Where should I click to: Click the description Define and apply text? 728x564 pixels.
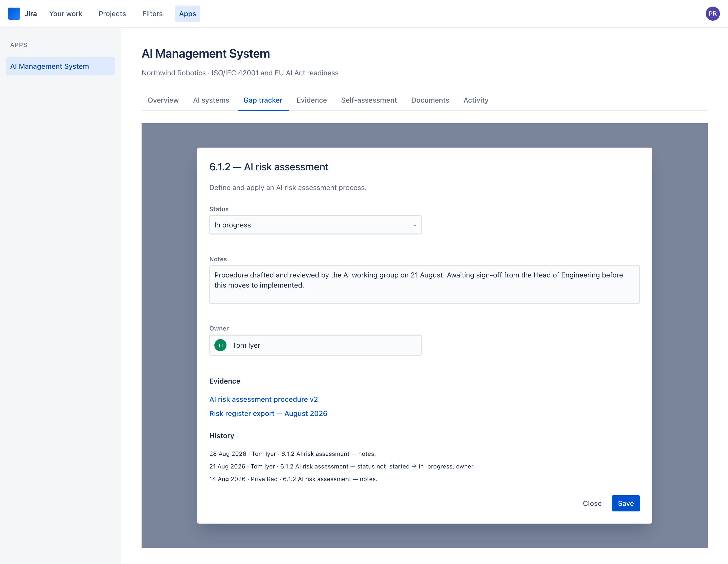coord(288,187)
